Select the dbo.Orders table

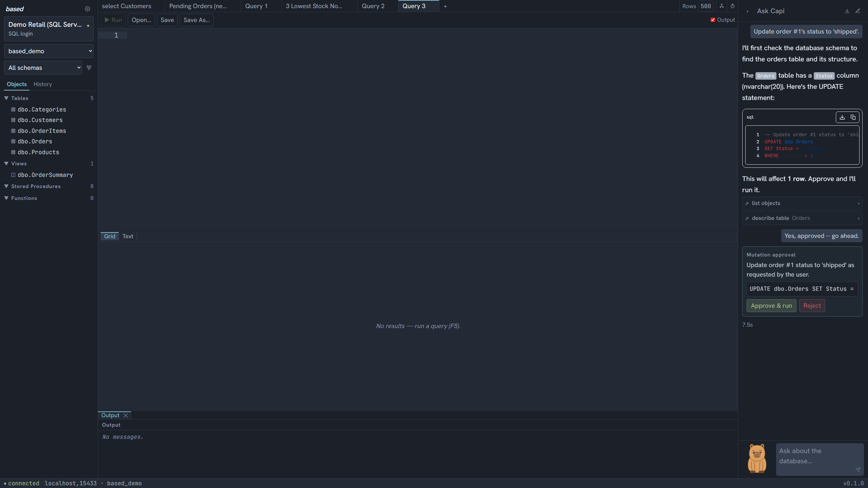coord(35,141)
